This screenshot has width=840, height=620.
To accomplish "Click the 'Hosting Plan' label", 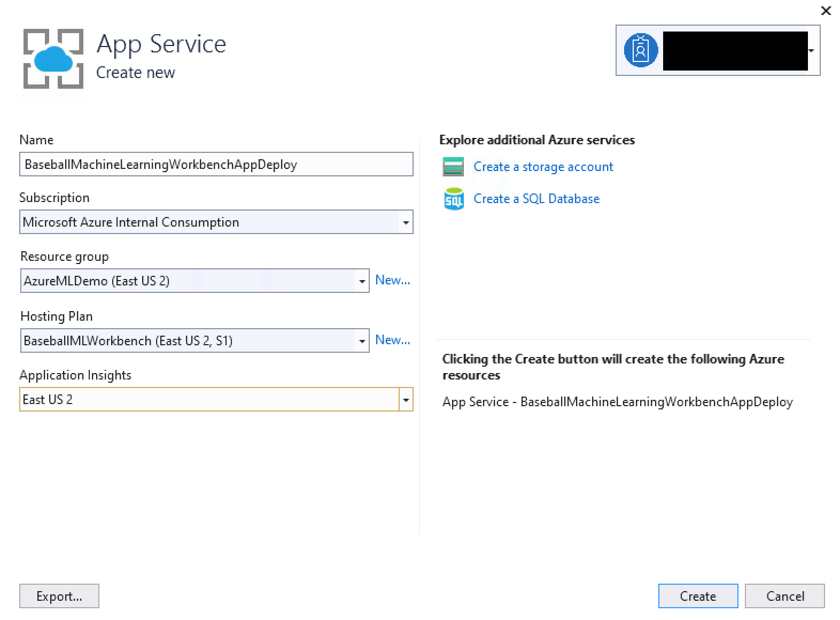I will pos(57,316).
